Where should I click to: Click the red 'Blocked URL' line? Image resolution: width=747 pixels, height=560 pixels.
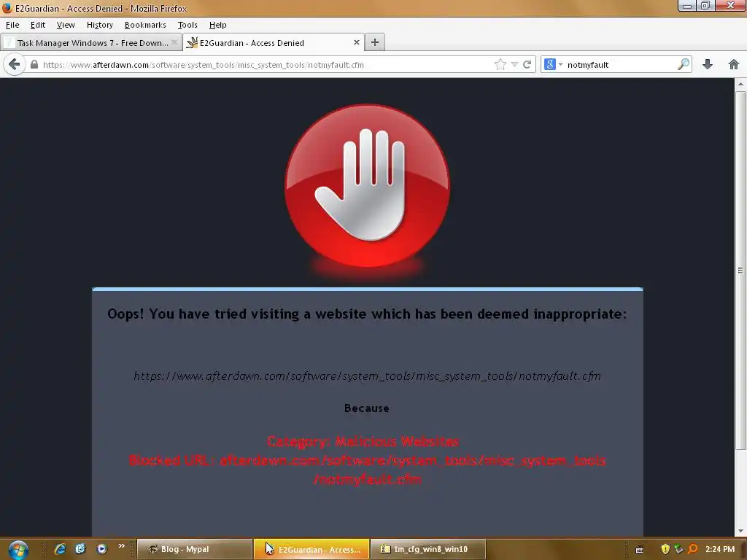click(367, 470)
